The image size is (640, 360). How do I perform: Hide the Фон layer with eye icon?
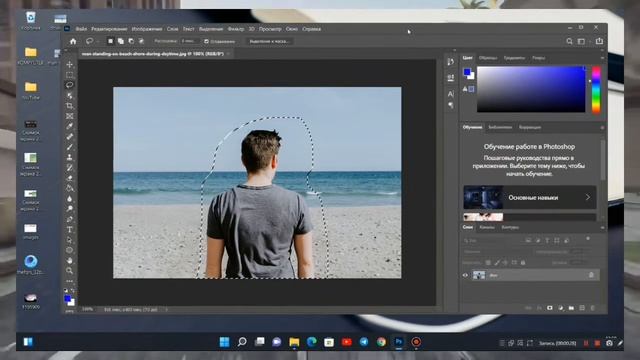(465, 275)
